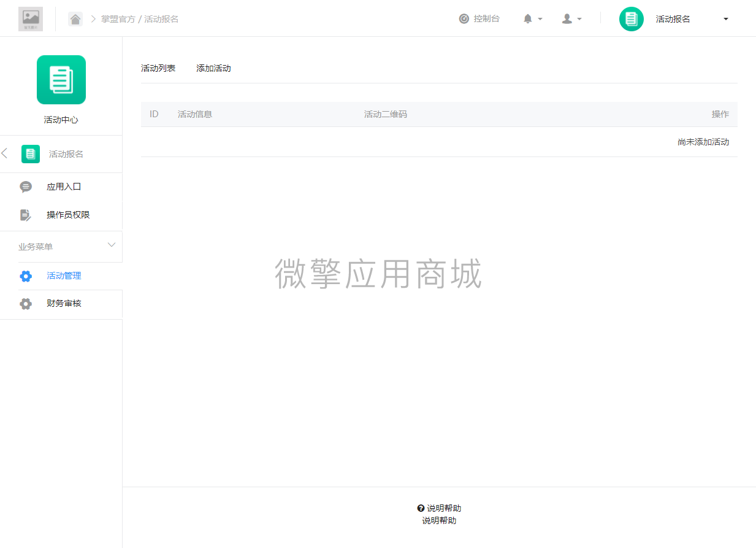Viewport: 756px width, 548px height.
Task: Open the 控制台 link
Action: [x=479, y=19]
